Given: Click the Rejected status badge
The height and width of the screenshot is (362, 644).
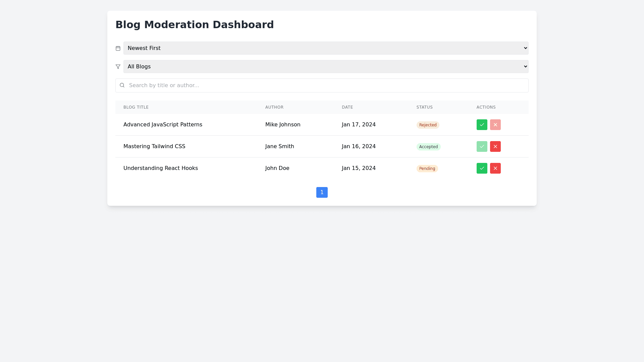Looking at the screenshot, I should click(x=428, y=125).
